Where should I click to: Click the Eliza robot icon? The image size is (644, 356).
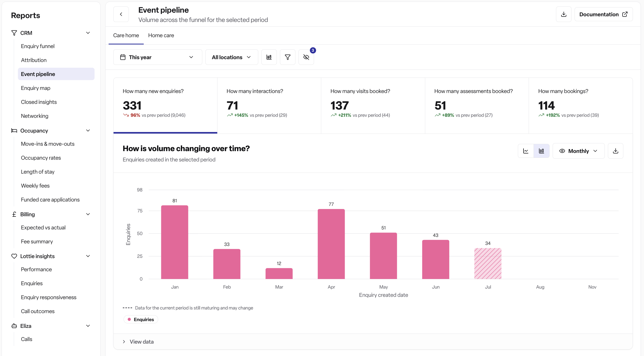click(x=14, y=326)
